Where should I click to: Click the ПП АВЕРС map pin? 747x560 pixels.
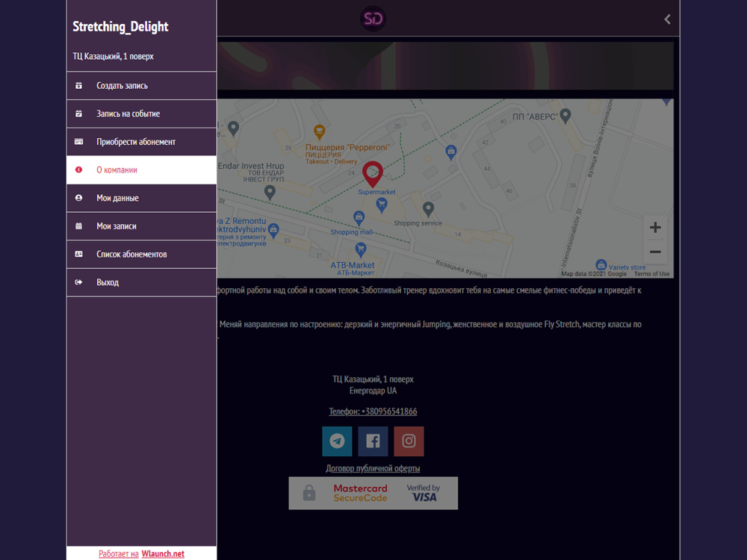(x=565, y=115)
